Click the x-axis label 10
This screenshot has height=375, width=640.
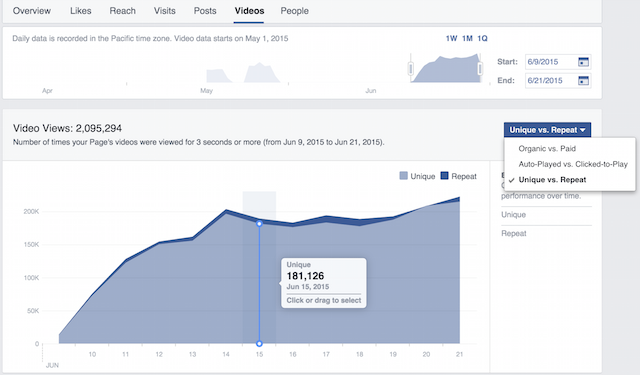[x=92, y=354]
